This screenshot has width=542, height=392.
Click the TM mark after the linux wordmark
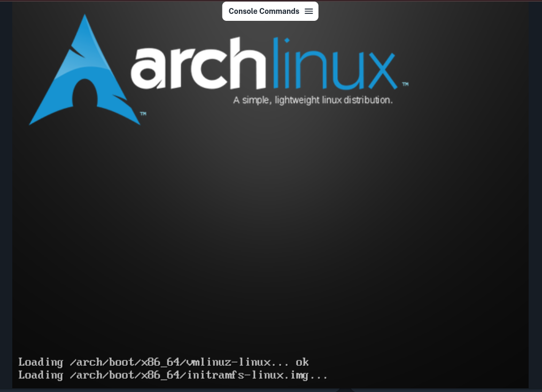(405, 84)
